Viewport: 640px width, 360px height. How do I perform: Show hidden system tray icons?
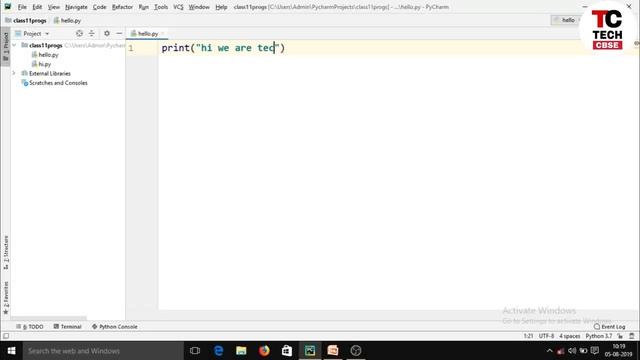(549, 351)
